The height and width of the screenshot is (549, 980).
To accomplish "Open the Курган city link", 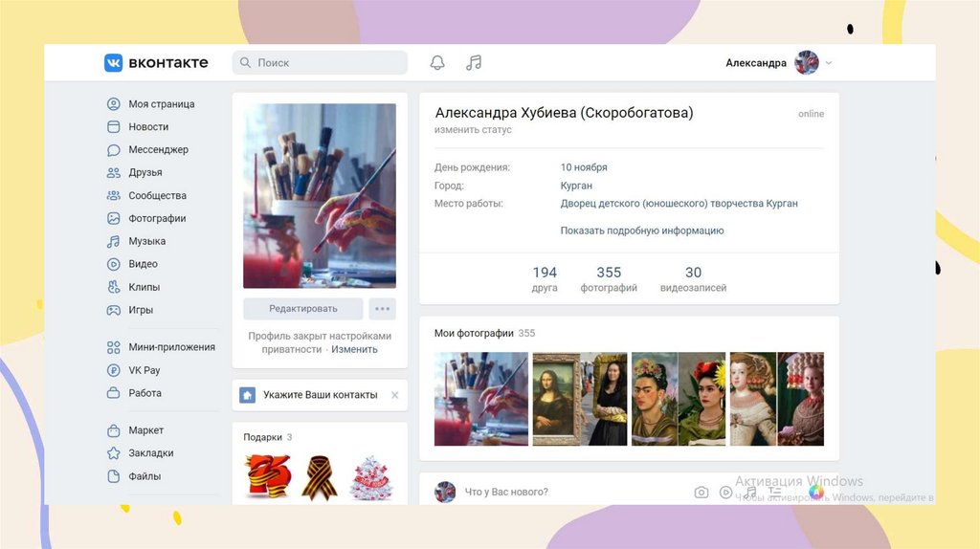I will pyautogui.click(x=576, y=186).
